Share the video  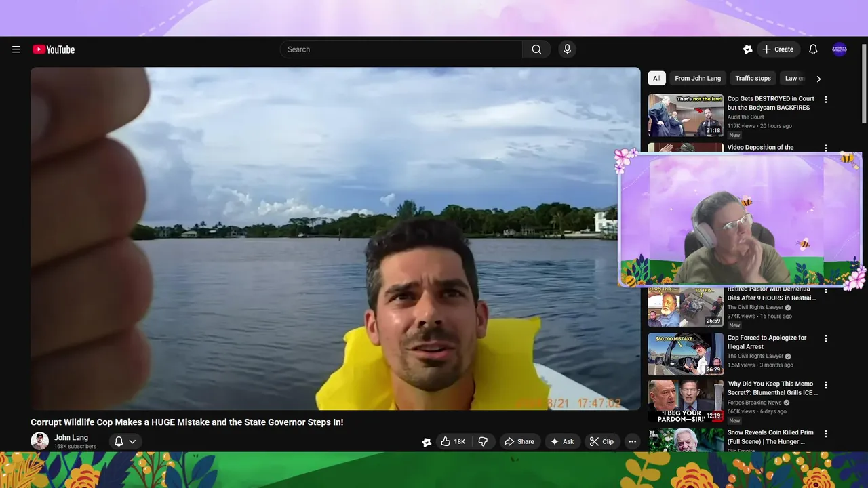tap(519, 442)
